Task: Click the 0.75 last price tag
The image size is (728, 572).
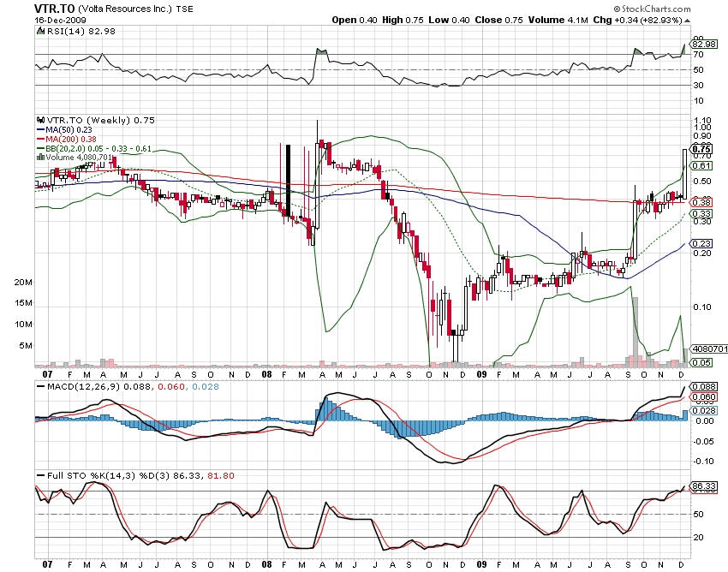Action: coord(701,149)
